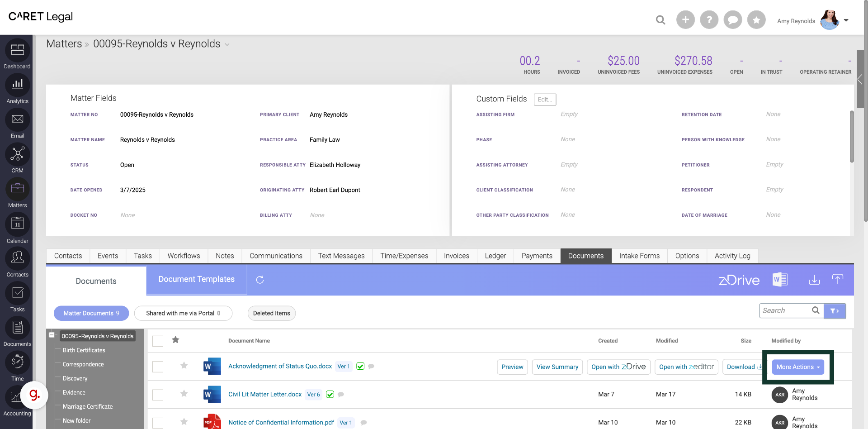Star the Notice of Confidential Information document
Viewport: 868px width, 429px height.
(184, 422)
